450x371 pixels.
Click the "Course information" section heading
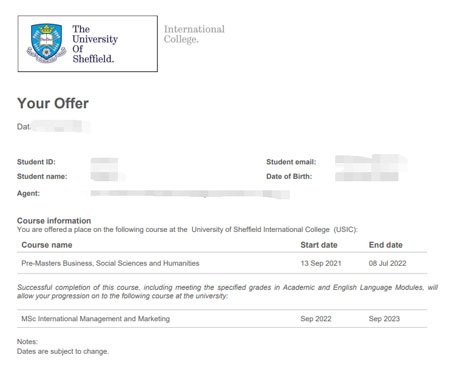pos(54,221)
